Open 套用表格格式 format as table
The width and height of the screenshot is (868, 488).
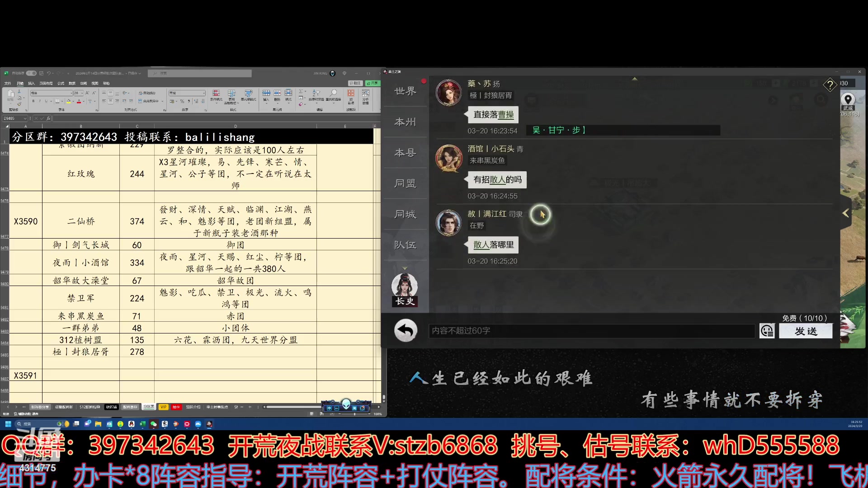point(231,96)
